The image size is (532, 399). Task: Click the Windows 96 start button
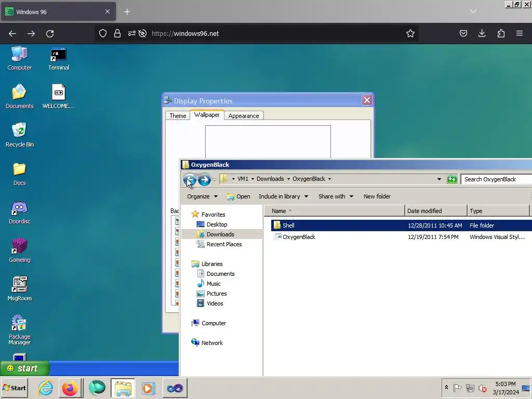point(24,368)
